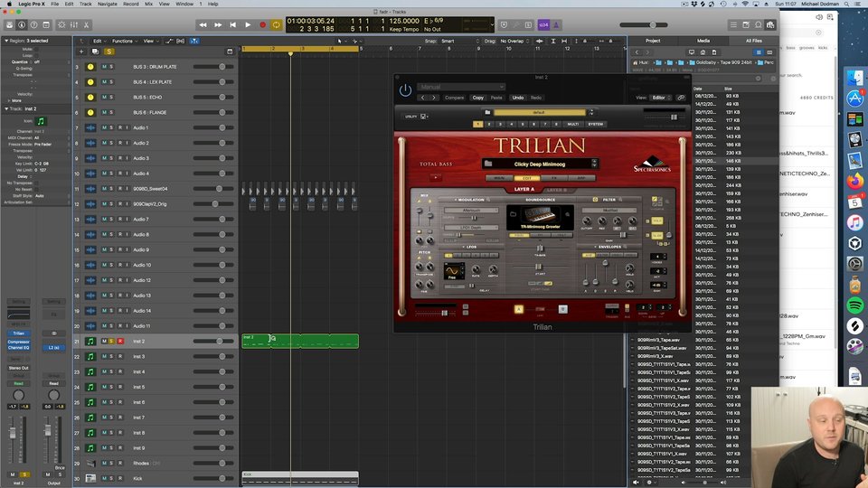
Task: Toggle the metronome button
Action: click(556, 25)
